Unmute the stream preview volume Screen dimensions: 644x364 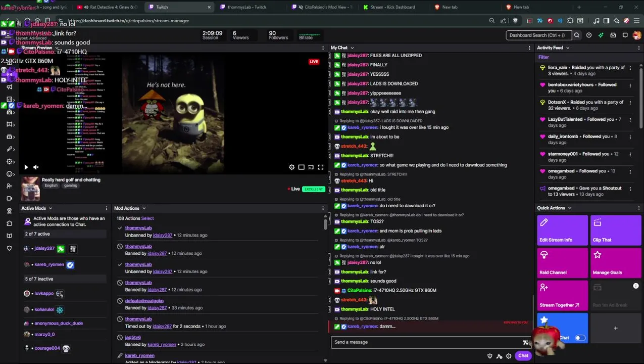point(36,167)
